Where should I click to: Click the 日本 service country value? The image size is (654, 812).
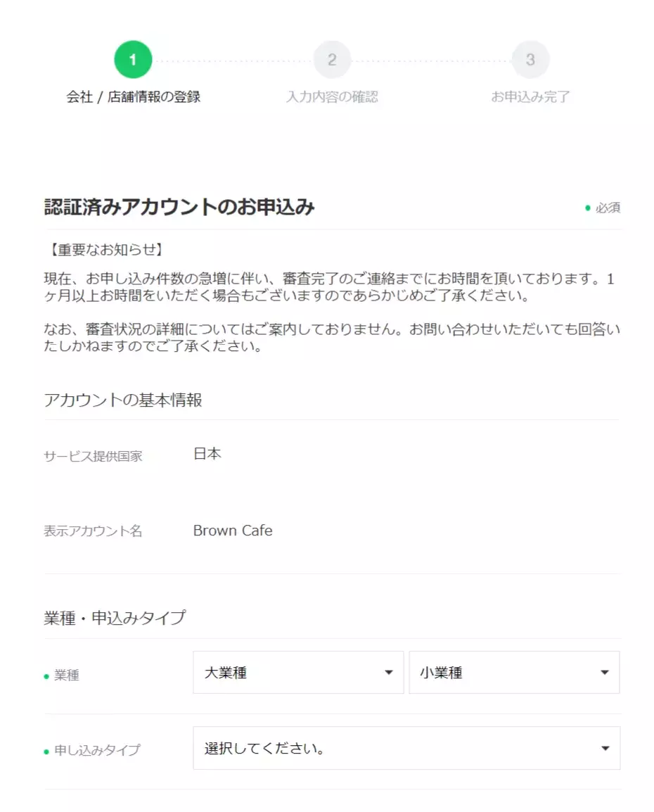tap(207, 454)
